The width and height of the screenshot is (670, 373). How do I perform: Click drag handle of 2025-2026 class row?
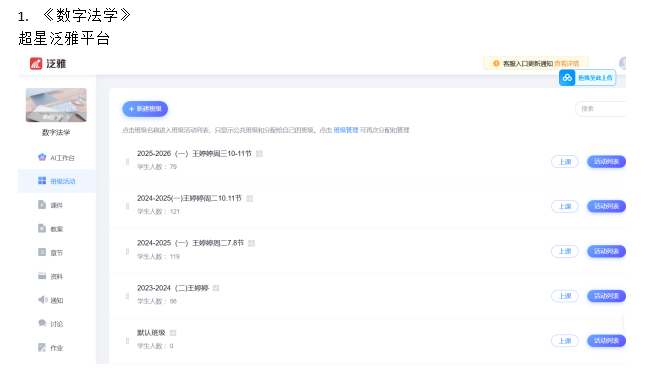[x=127, y=162]
